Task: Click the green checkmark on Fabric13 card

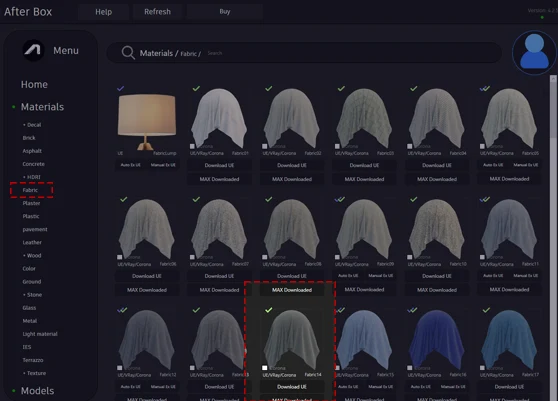Action: pyautogui.click(x=196, y=310)
